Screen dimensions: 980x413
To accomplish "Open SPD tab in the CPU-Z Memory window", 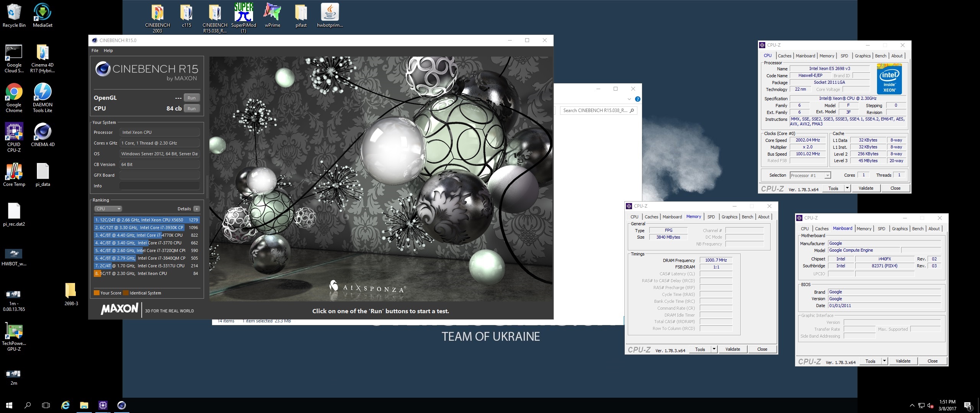I will [x=711, y=217].
